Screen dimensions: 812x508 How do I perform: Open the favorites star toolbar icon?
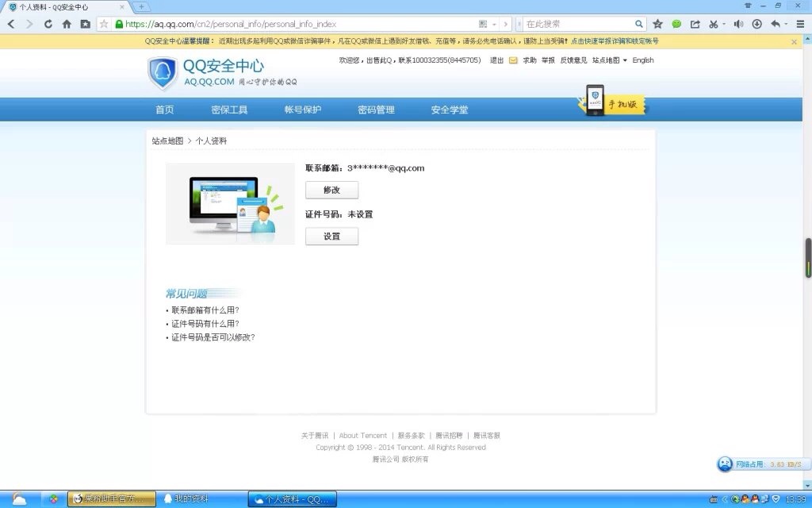(x=657, y=24)
